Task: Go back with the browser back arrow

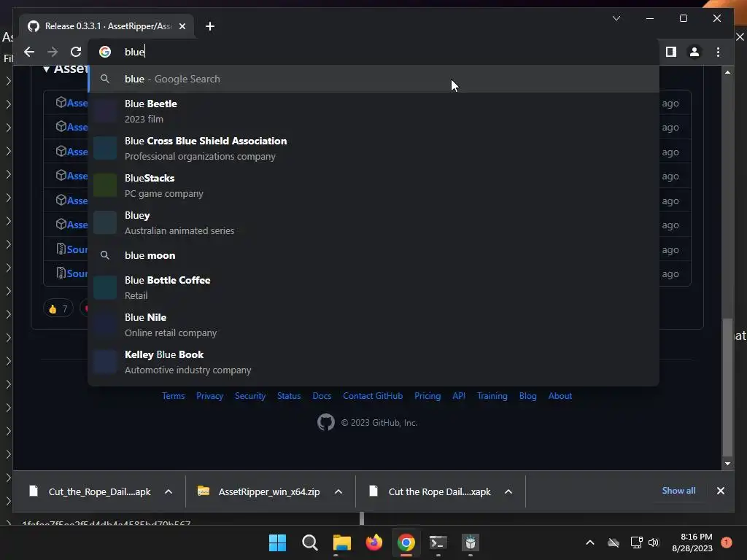Action: [x=29, y=52]
